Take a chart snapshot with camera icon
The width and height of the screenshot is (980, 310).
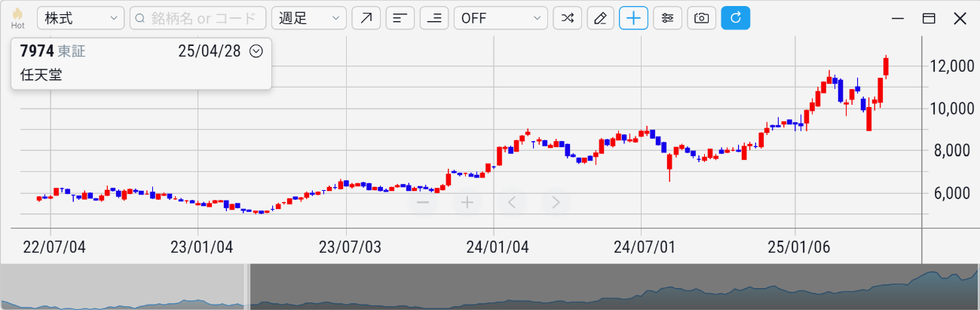coord(701,18)
